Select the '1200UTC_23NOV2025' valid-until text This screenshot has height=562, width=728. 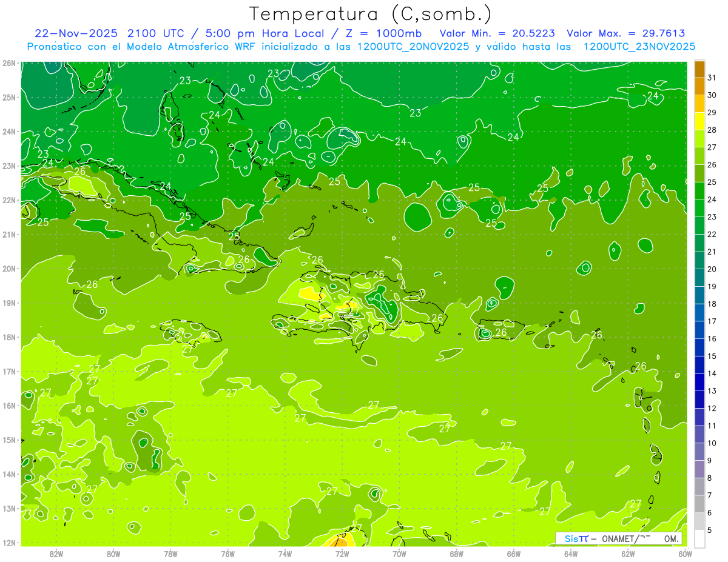tap(639, 47)
